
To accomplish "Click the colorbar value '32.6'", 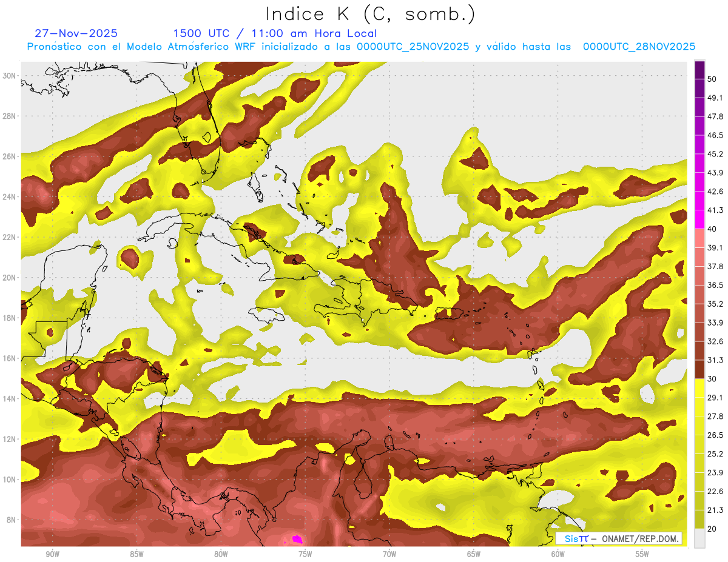I will point(715,341).
